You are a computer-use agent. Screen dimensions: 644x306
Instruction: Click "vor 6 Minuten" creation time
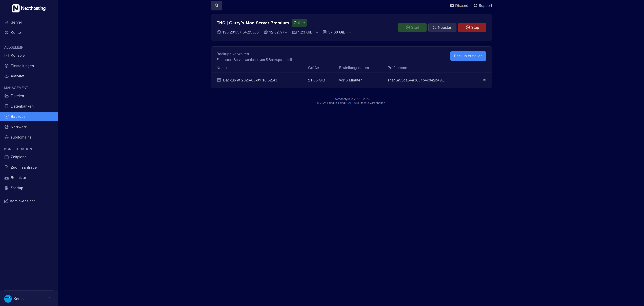pyautogui.click(x=351, y=80)
